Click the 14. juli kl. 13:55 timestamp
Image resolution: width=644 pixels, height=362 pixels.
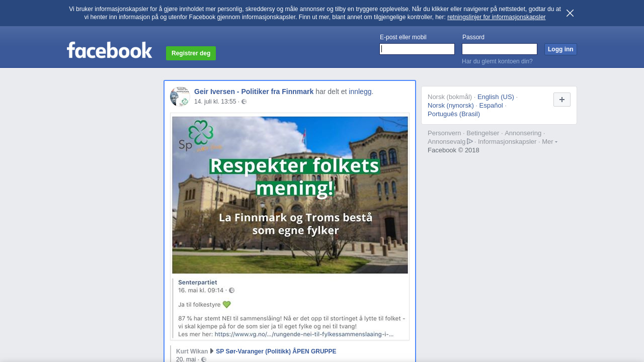(215, 102)
